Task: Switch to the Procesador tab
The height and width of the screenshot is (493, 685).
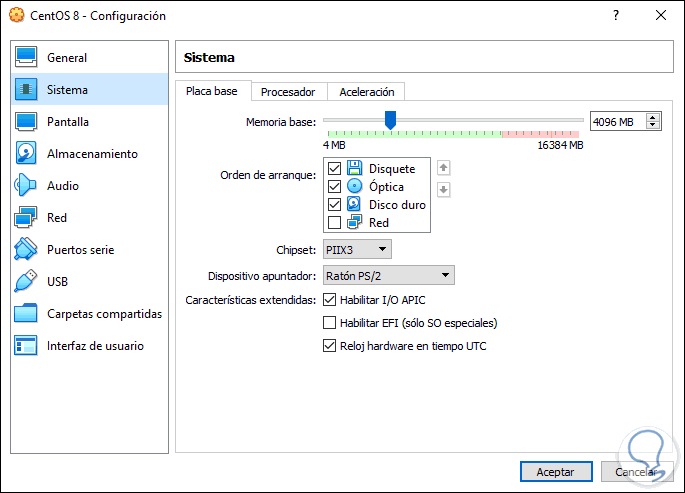Action: click(288, 92)
